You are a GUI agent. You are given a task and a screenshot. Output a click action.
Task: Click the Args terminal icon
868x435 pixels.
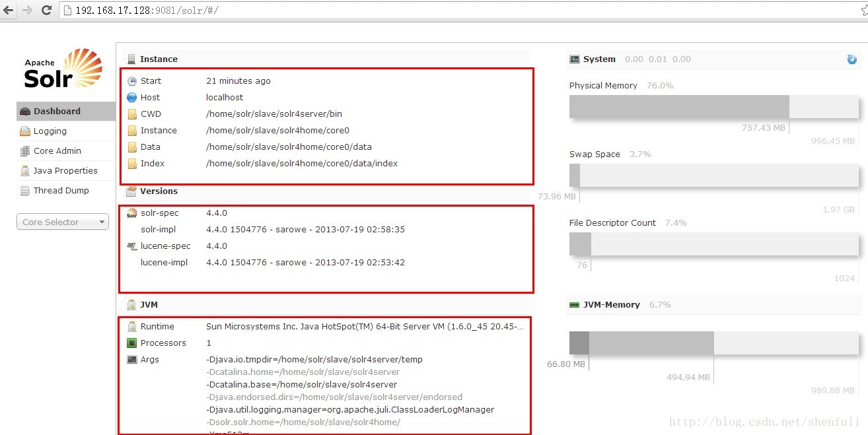[132, 359]
